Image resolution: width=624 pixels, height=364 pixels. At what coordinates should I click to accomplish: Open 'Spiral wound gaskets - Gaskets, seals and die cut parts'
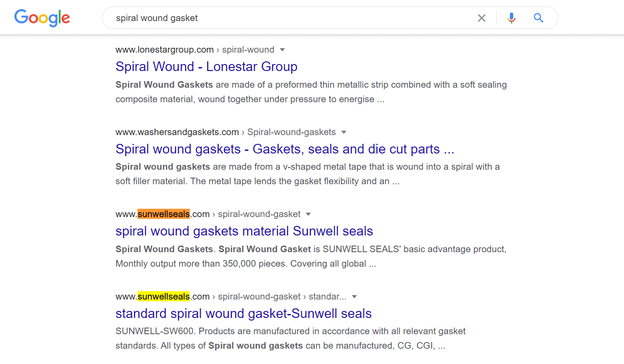click(285, 149)
